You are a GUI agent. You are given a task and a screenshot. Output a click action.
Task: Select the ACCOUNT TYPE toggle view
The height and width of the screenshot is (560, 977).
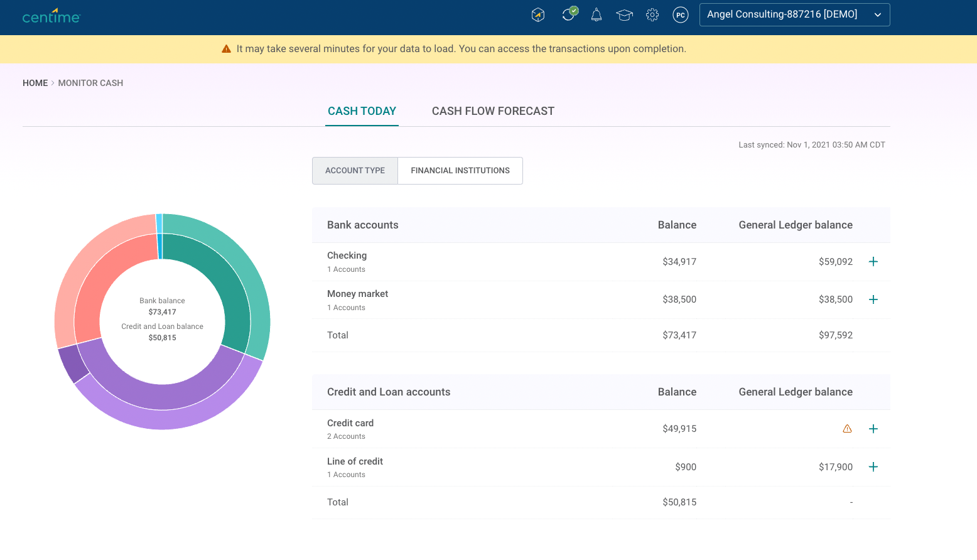[x=355, y=171]
